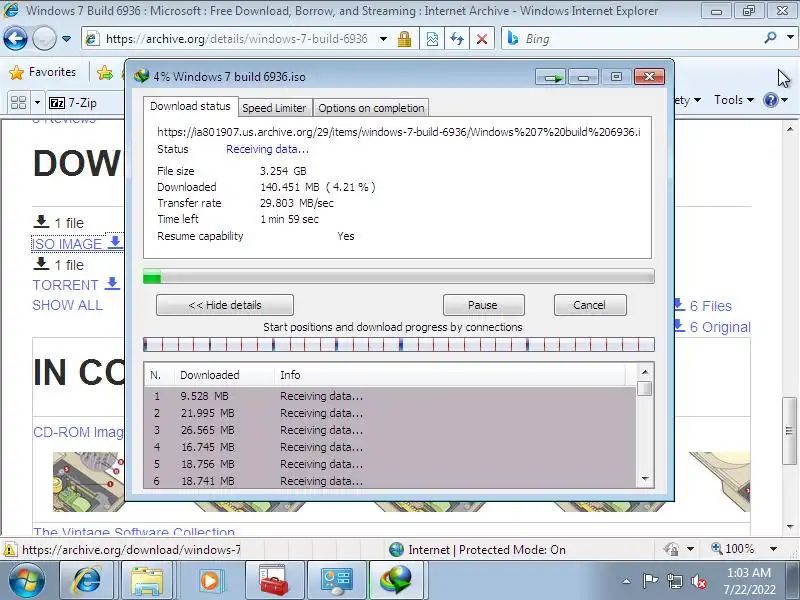Screen dimensions: 800x600
Task: Expand the tab list dropdown arrow
Action: (x=37, y=103)
